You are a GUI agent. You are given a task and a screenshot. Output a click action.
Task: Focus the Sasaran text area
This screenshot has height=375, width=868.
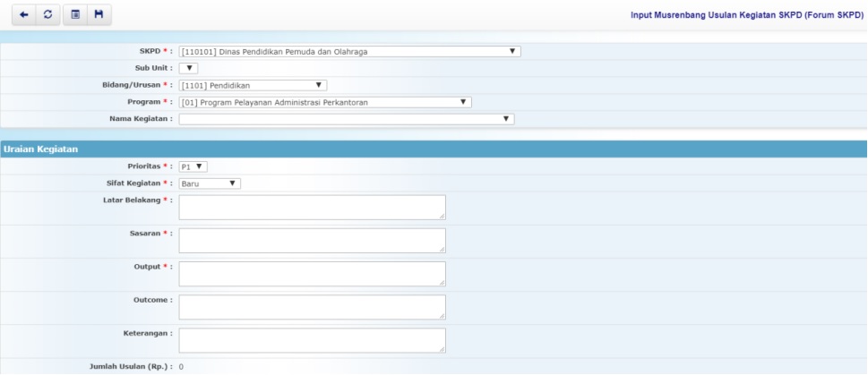(312, 240)
